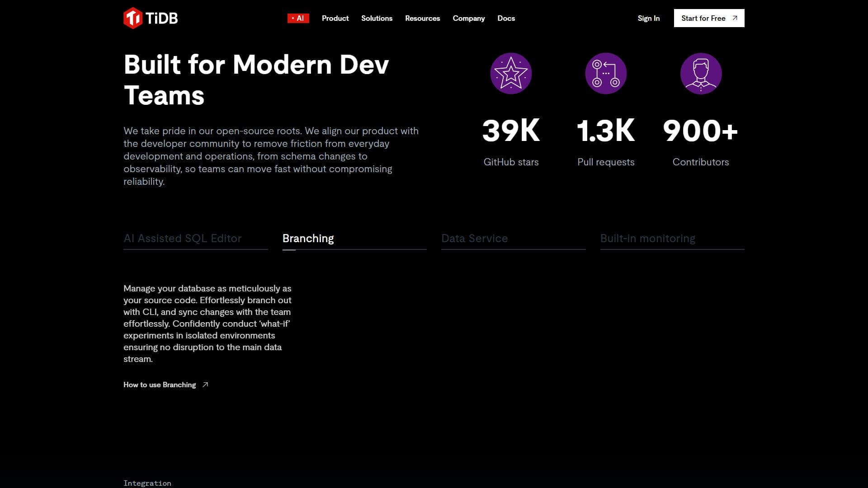Click the Start for Free button
Viewport: 868px width, 488px height.
pyautogui.click(x=709, y=18)
